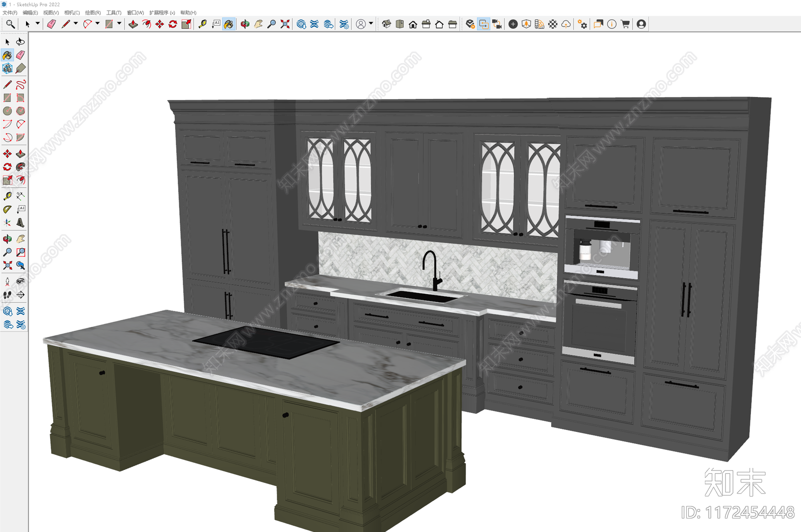Select the Follow Me tool

(x=21, y=167)
